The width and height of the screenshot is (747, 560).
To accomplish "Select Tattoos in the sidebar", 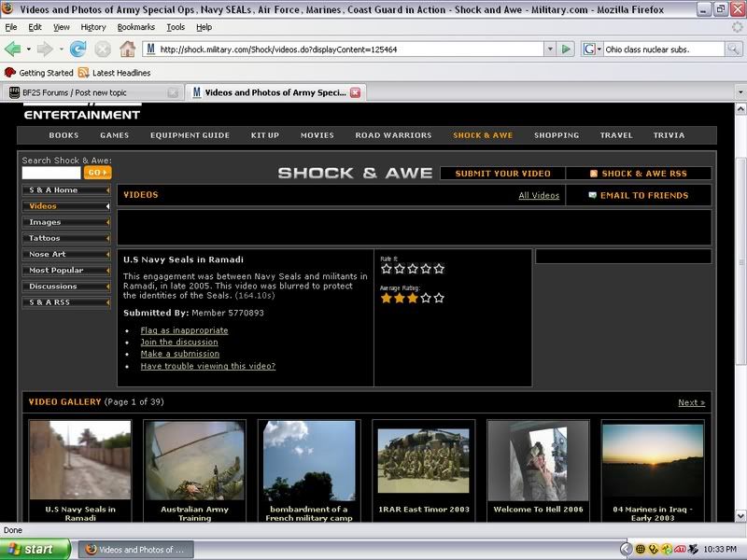I will [66, 238].
